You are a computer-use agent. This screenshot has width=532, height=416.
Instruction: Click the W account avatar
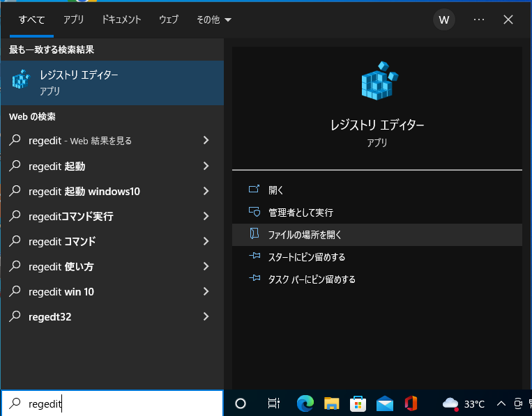pos(443,20)
